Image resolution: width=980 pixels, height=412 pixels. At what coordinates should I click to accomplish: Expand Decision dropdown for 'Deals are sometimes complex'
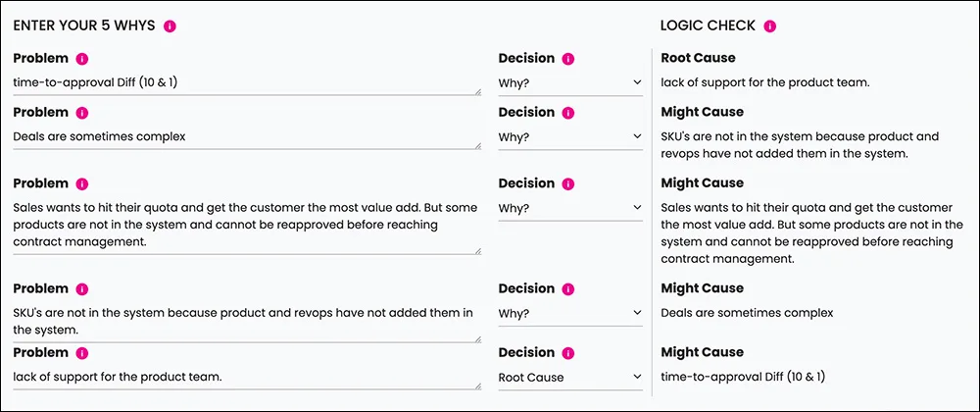(570, 136)
